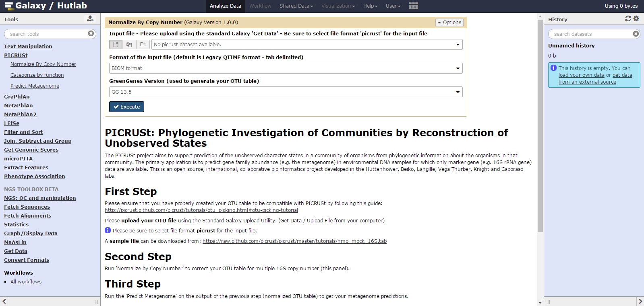Viewport: 644px width, 306px height.
Task: Expand the Phenotype Association section
Action: pos(34,176)
